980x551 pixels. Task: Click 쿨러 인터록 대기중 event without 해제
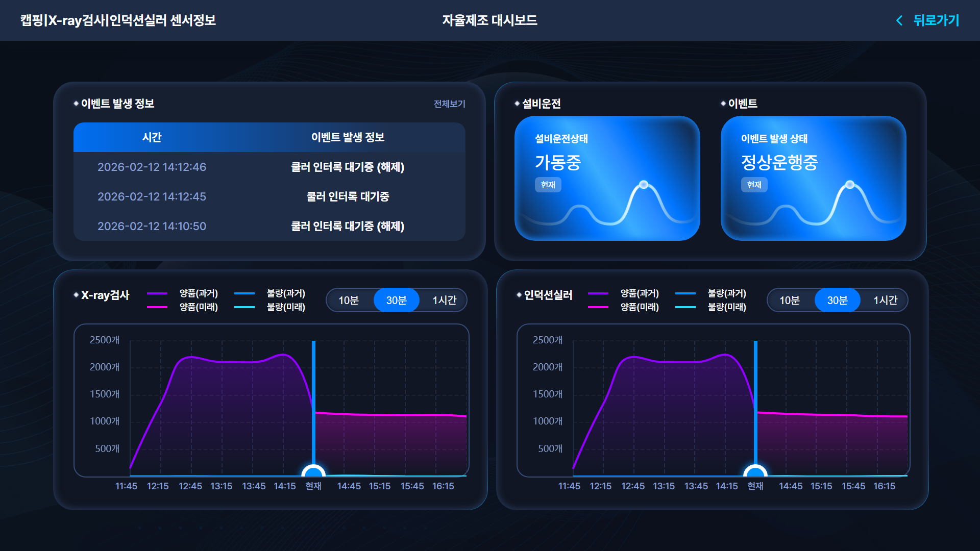pos(348,196)
